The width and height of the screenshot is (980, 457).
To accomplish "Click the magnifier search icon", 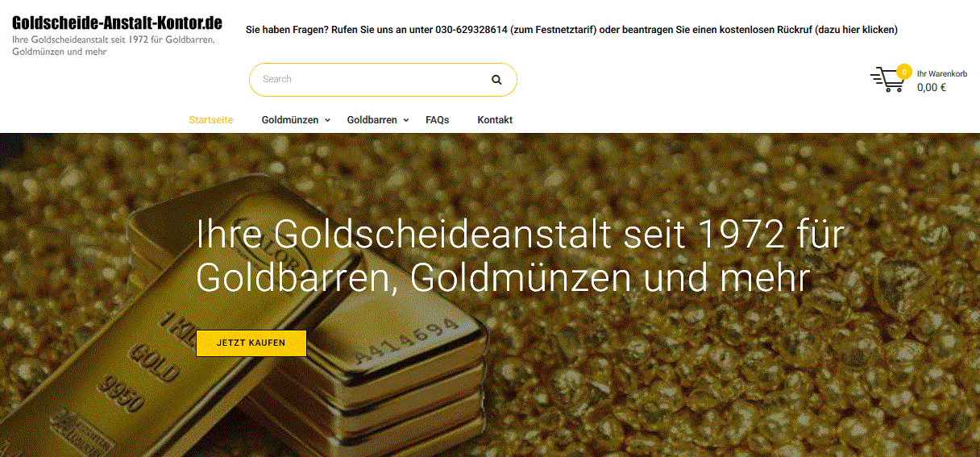I will 496,80.
